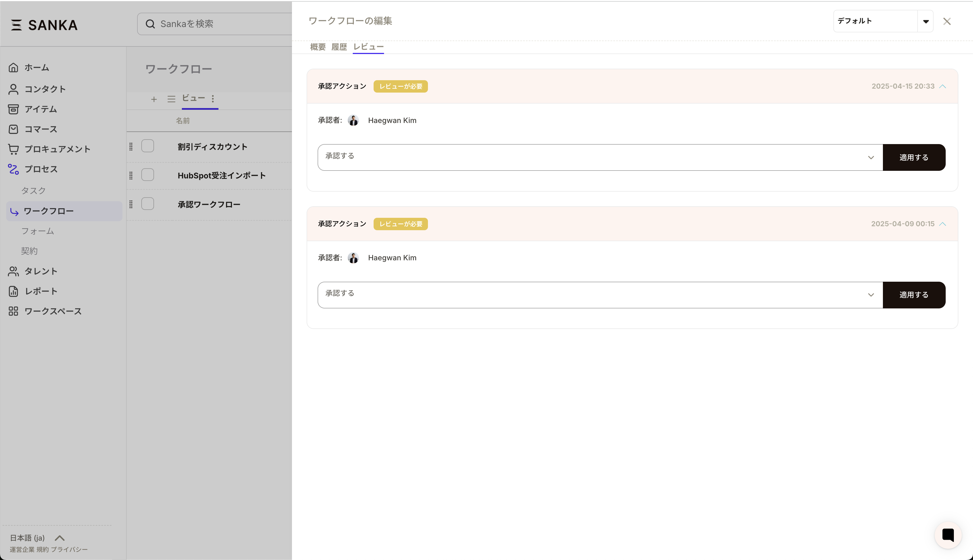The width and height of the screenshot is (973, 560).
Task: Check the 割引ディスカウント row checkbox
Action: click(148, 146)
